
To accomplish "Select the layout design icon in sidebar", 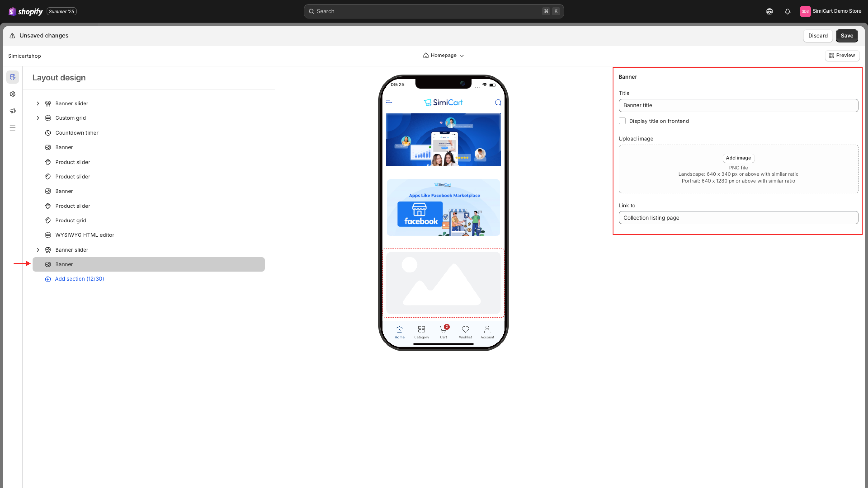I will 13,77.
